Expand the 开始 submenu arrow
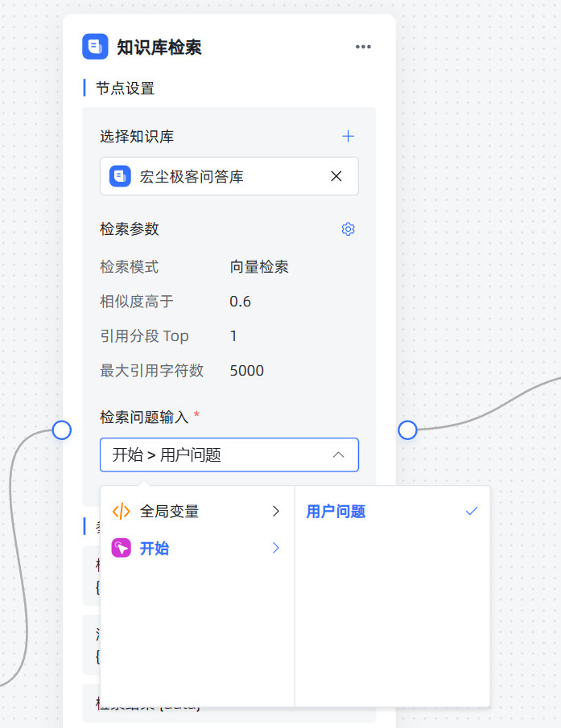The image size is (561, 728). pyautogui.click(x=275, y=549)
